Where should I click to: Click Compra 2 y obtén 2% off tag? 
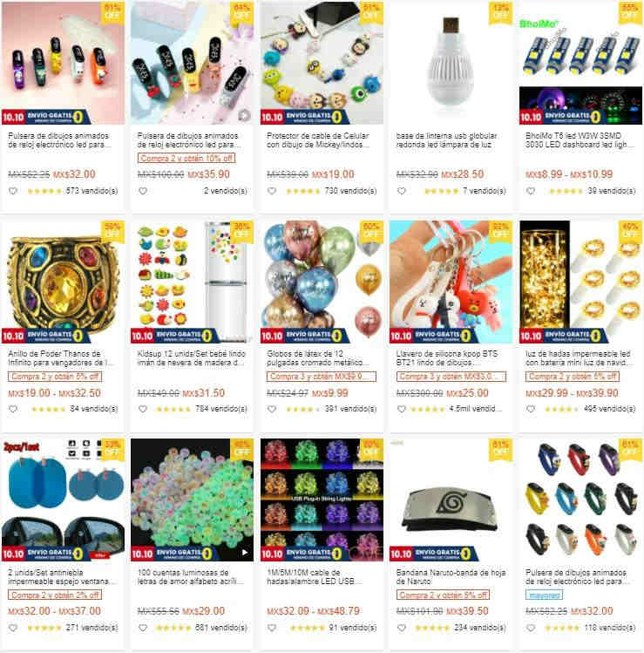(x=55, y=595)
